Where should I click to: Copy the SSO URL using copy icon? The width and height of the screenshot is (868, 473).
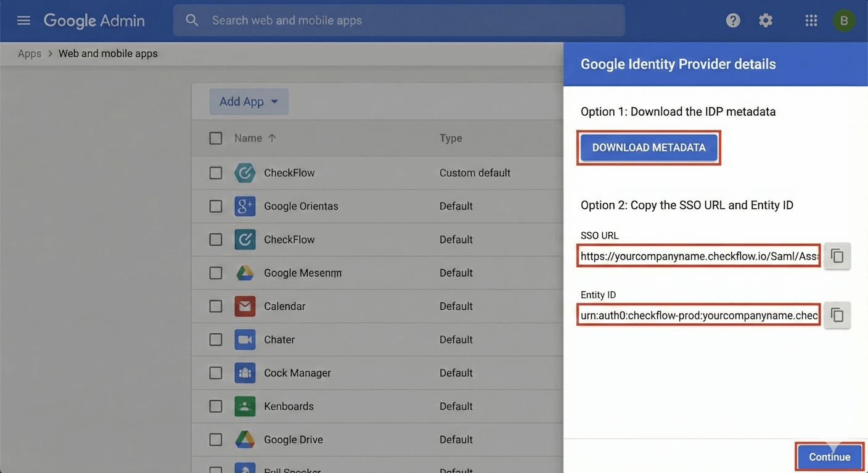837,256
